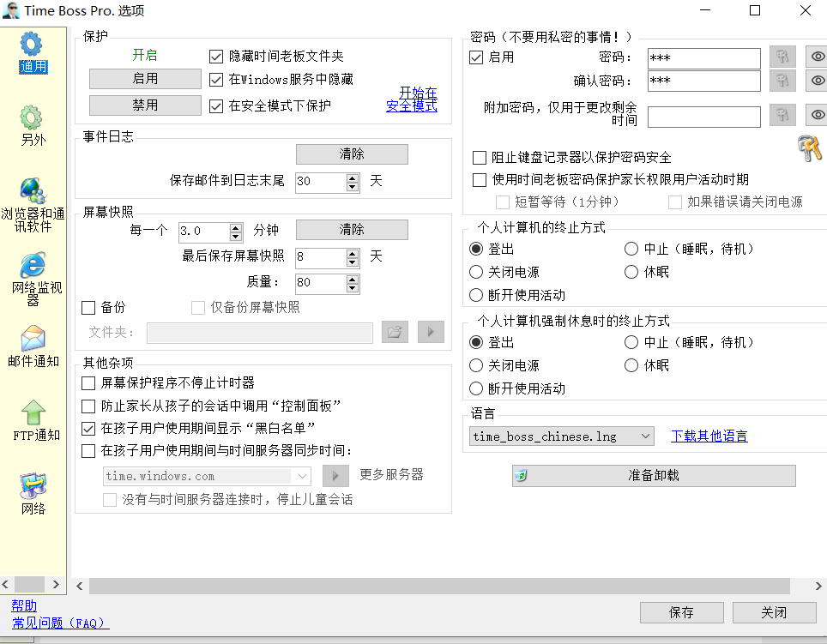Open the time.windows.com server dropdown
This screenshot has height=644, width=827.
point(207,477)
